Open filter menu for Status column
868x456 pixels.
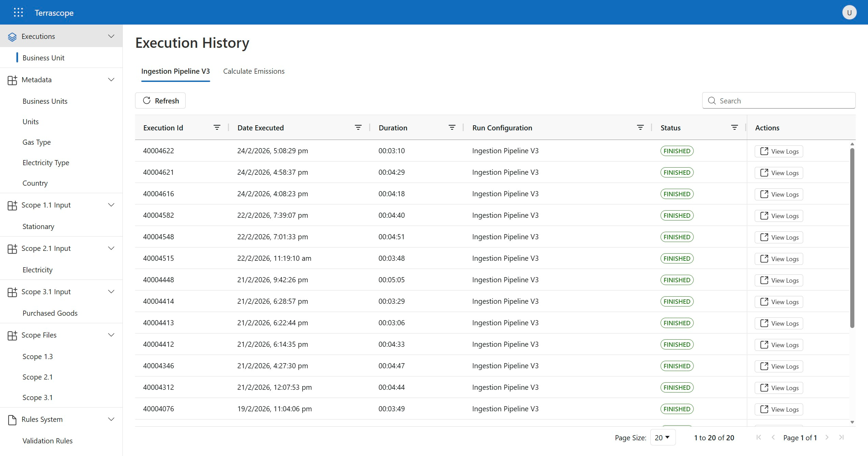[x=734, y=128]
